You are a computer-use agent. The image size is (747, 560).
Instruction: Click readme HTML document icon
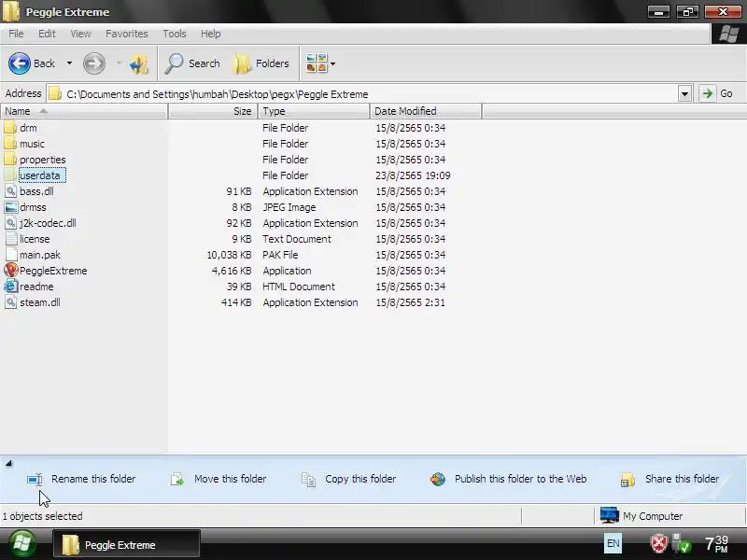pos(10,287)
